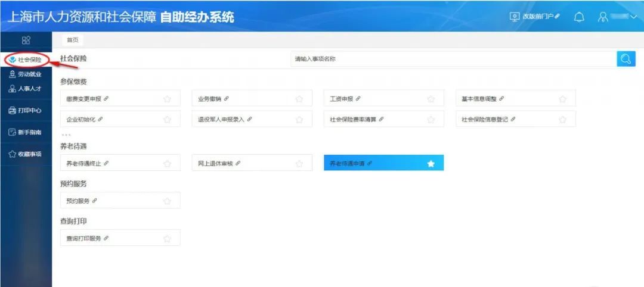Favorite 社会保险费率清算 with its star

click(431, 119)
